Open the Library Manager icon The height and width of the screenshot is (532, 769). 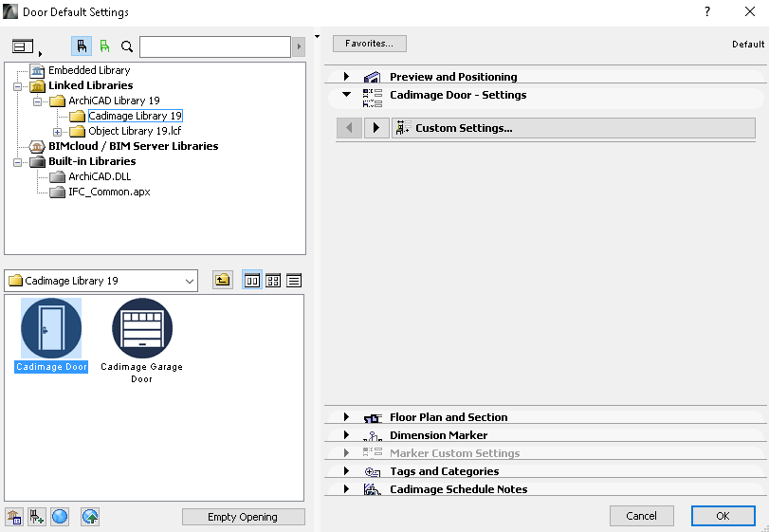pos(14,517)
